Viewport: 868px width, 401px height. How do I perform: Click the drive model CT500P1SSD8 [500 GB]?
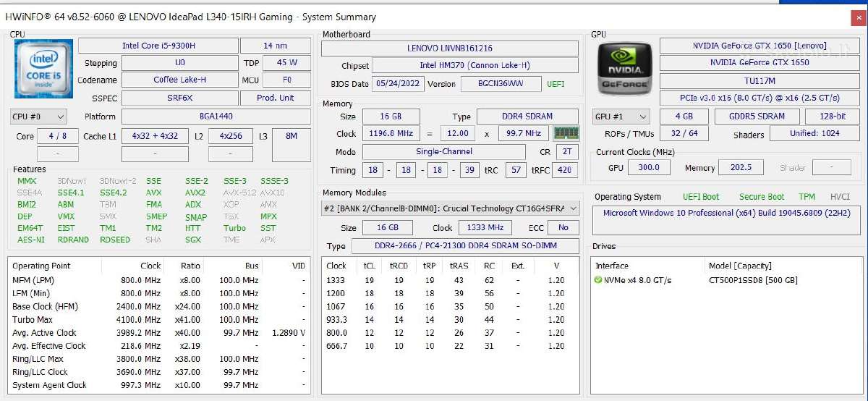pyautogui.click(x=754, y=280)
